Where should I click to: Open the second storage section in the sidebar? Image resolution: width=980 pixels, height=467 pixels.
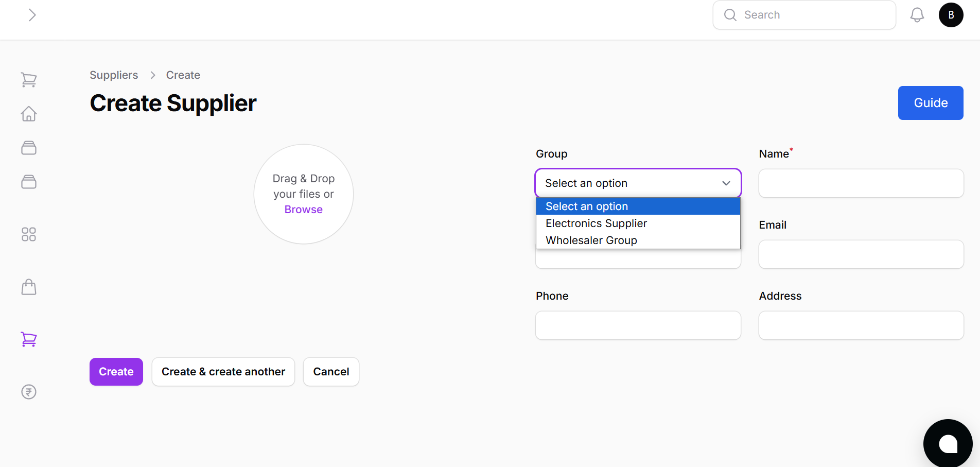point(29,182)
